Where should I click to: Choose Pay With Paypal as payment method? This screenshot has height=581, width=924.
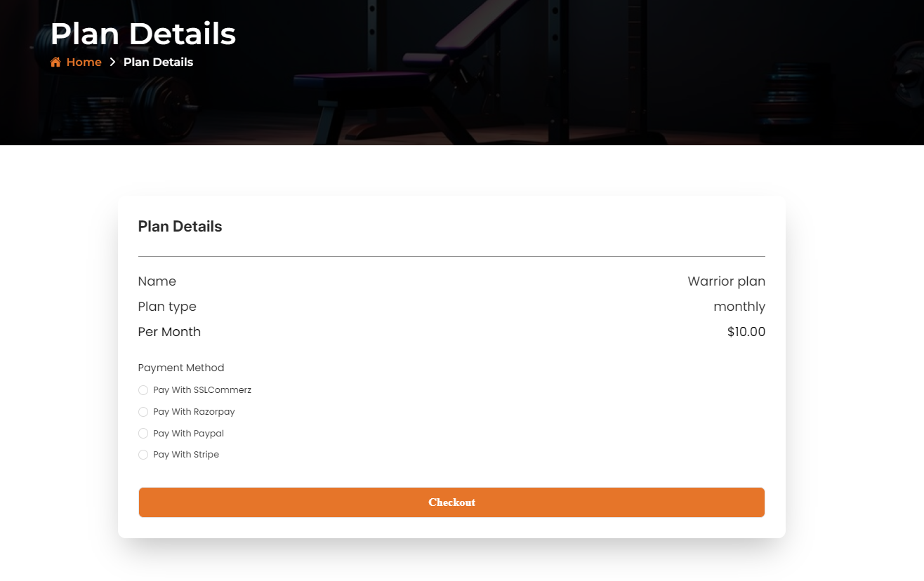(143, 433)
